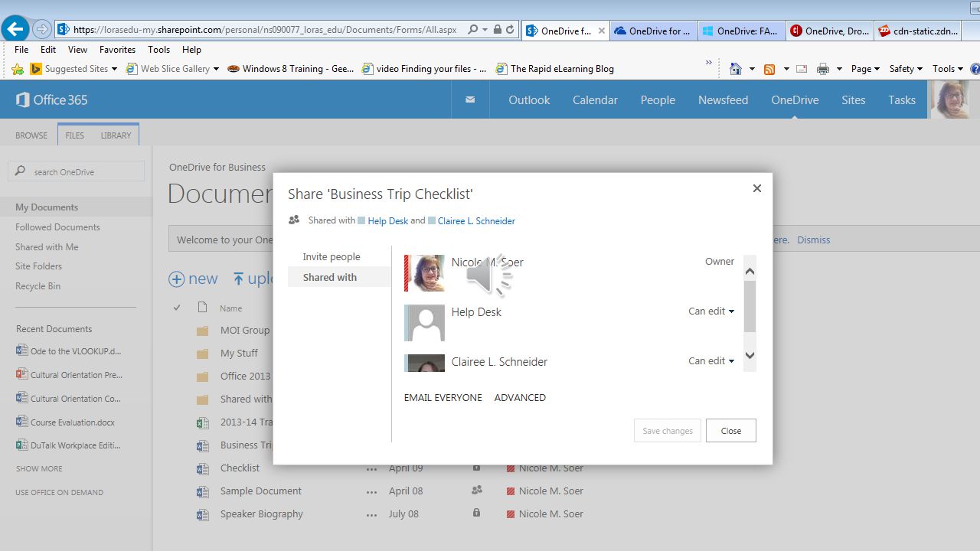The width and height of the screenshot is (980, 551).
Task: Click the browser Forward arrow button
Action: [42, 30]
